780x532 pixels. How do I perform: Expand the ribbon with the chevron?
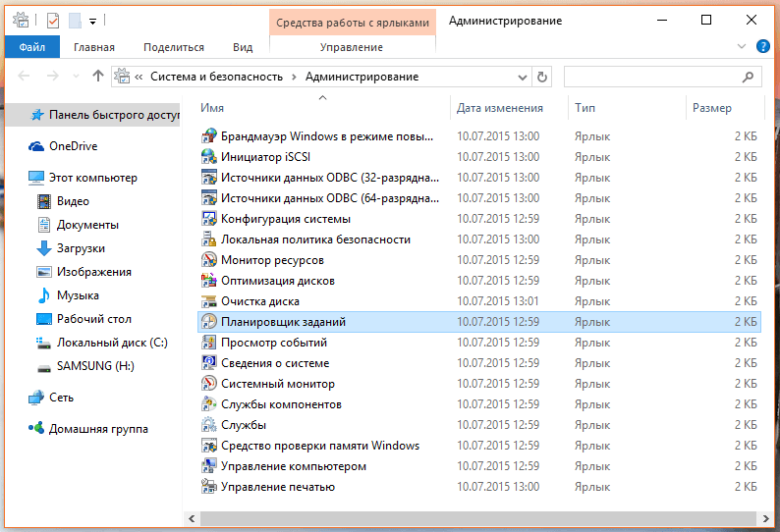(742, 46)
